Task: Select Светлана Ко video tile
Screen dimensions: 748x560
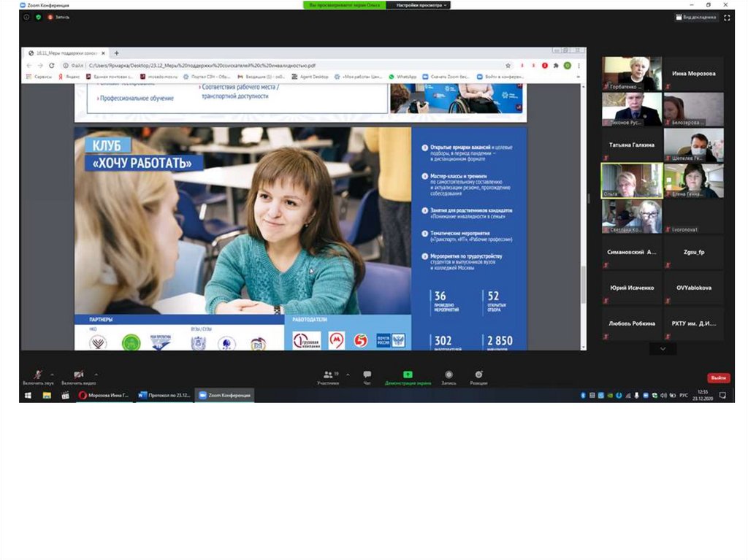Action: pos(632,216)
